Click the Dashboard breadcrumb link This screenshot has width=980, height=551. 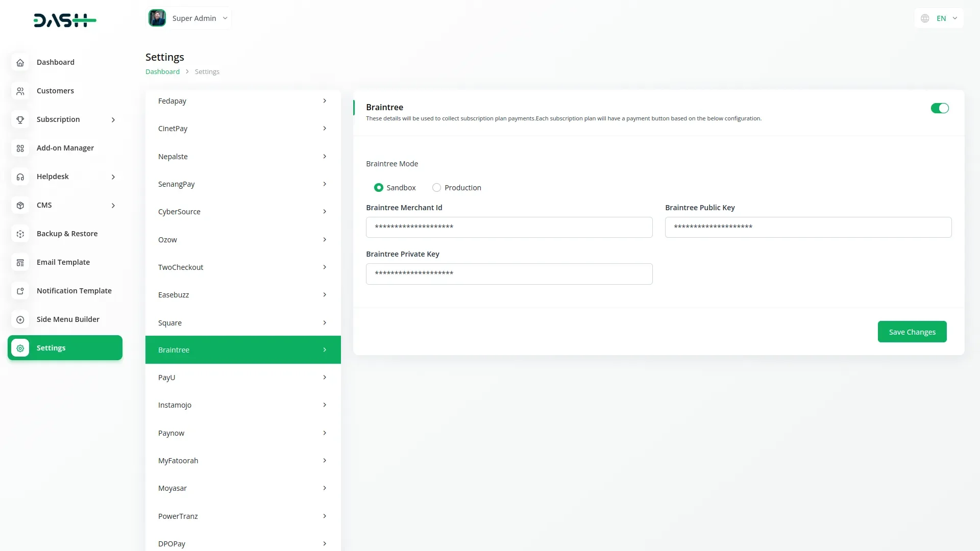tap(162, 72)
